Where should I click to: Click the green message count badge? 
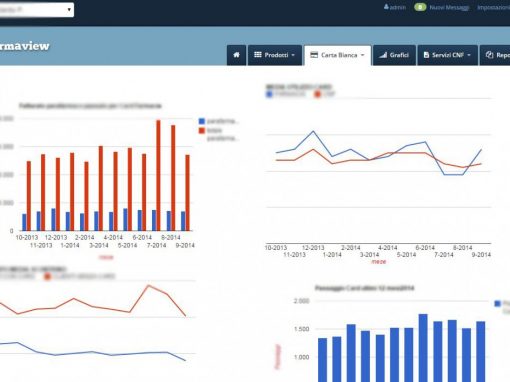420,7
